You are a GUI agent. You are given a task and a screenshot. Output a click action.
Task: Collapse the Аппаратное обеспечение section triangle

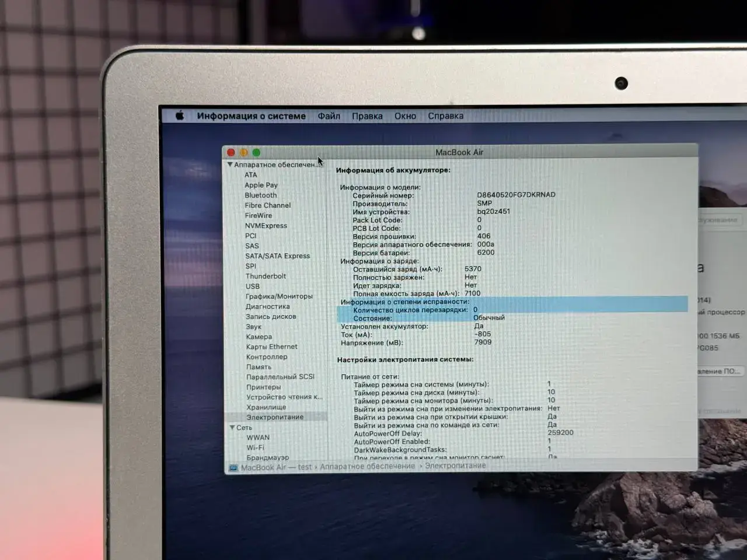click(230, 164)
